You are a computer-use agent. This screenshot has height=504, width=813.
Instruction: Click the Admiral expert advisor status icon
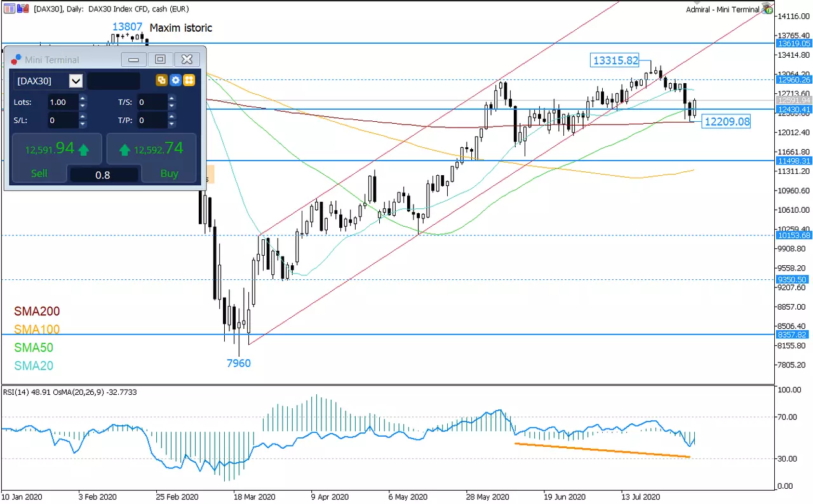[x=768, y=8]
